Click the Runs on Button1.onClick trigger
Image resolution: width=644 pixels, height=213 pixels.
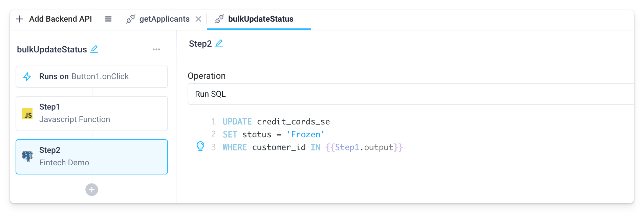coord(91,77)
